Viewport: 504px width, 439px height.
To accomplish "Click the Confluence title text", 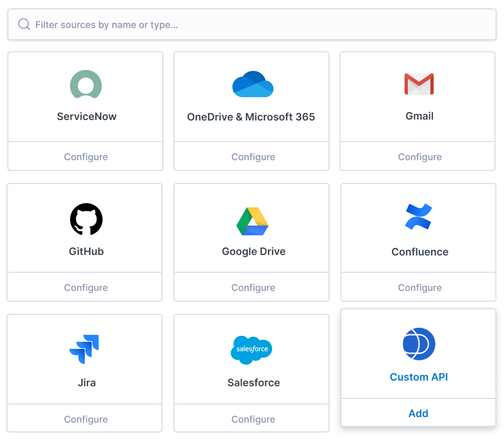I will (x=420, y=252).
